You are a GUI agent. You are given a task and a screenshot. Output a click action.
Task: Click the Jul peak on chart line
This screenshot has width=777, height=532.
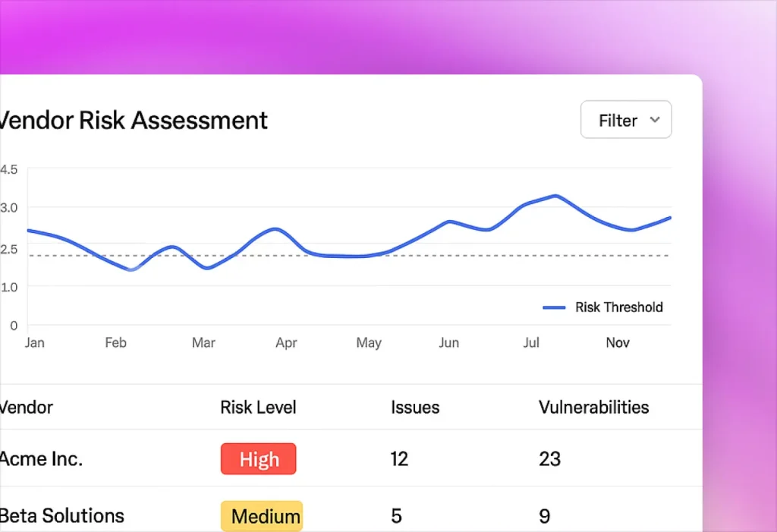556,196
